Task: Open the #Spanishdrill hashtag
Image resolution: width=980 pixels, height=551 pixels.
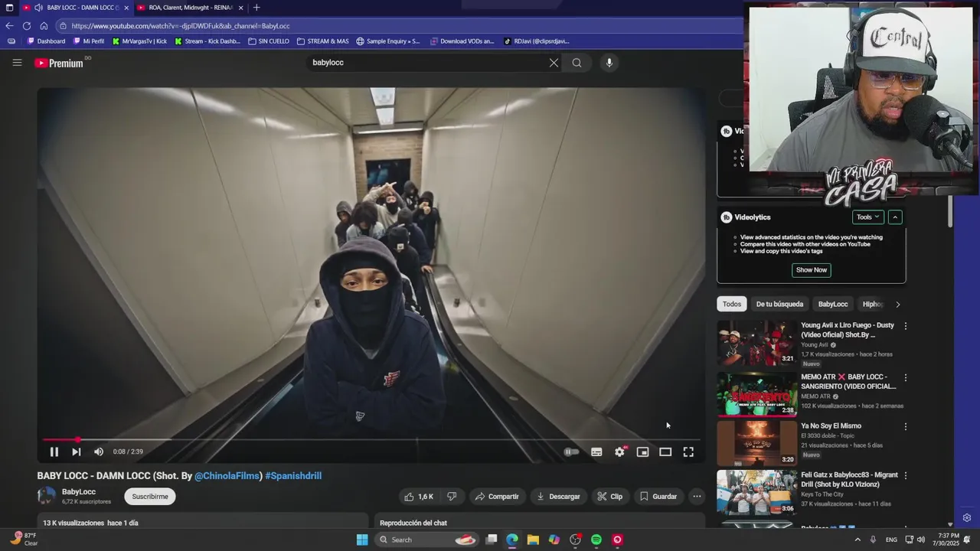Action: pyautogui.click(x=293, y=476)
